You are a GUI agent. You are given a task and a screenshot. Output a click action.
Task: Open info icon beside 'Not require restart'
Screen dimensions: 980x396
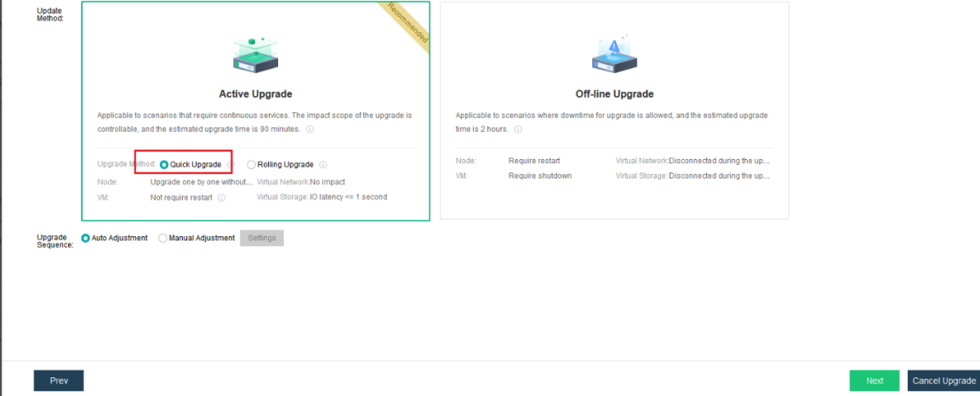pos(222,197)
